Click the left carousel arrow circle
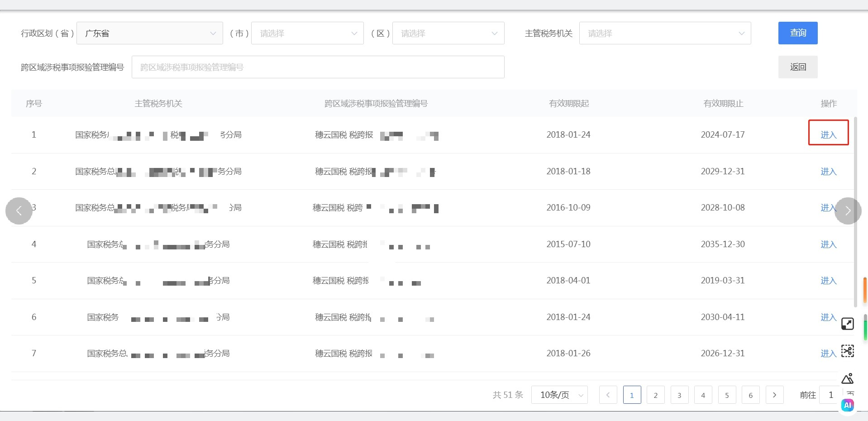 (19, 211)
